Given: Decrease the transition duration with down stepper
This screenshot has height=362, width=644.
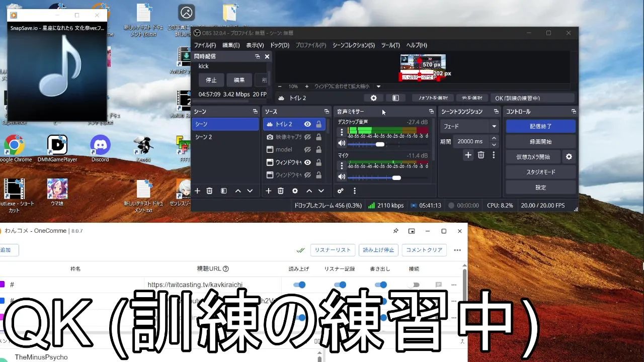Looking at the screenshot, I should tap(494, 145).
